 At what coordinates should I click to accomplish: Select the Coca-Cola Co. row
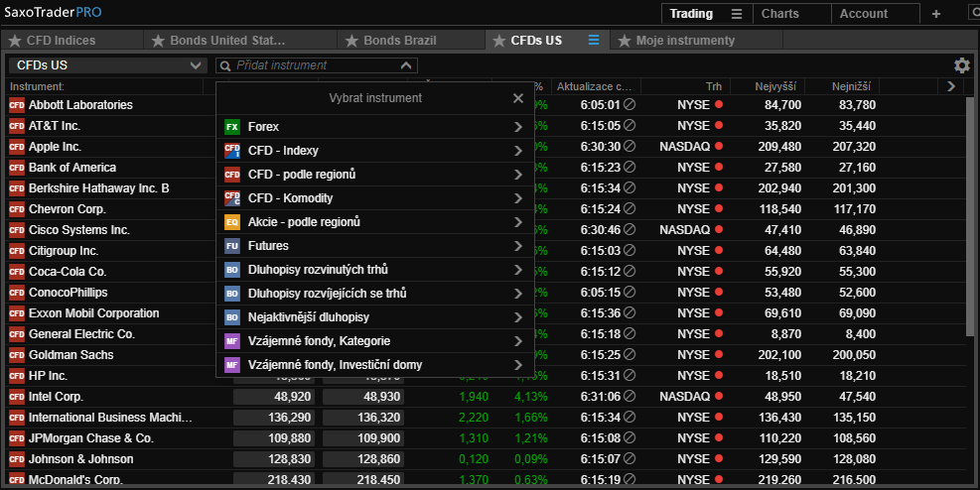click(x=487, y=272)
